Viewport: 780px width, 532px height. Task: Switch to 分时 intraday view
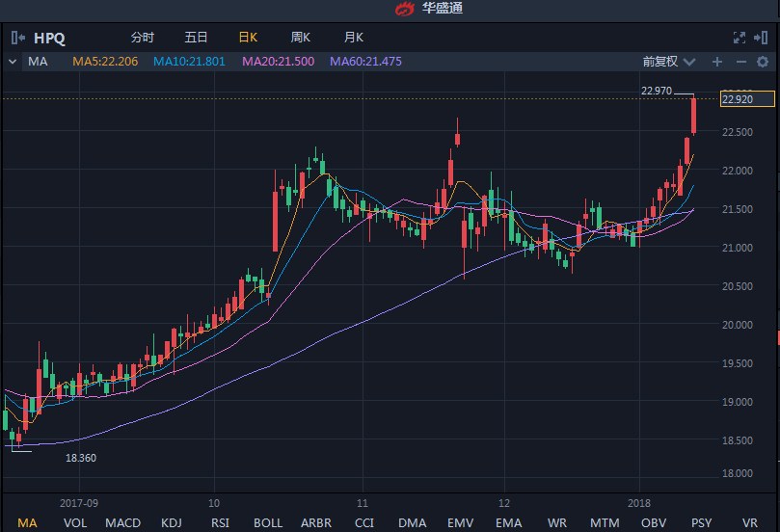[x=142, y=38]
